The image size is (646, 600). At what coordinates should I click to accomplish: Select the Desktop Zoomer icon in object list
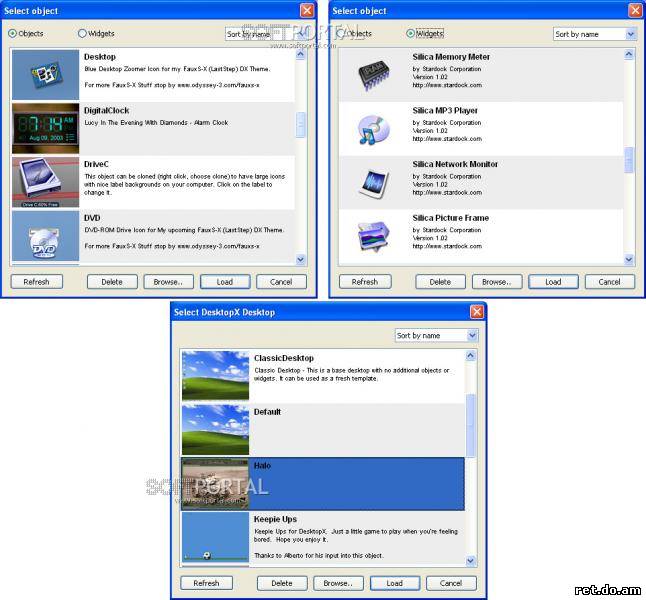46,75
